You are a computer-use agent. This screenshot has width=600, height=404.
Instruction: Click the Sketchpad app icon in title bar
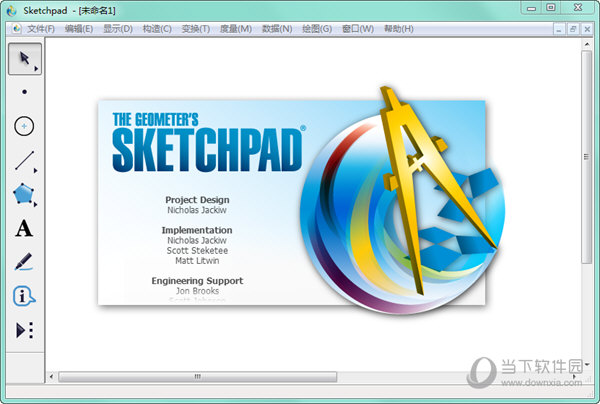coord(11,11)
